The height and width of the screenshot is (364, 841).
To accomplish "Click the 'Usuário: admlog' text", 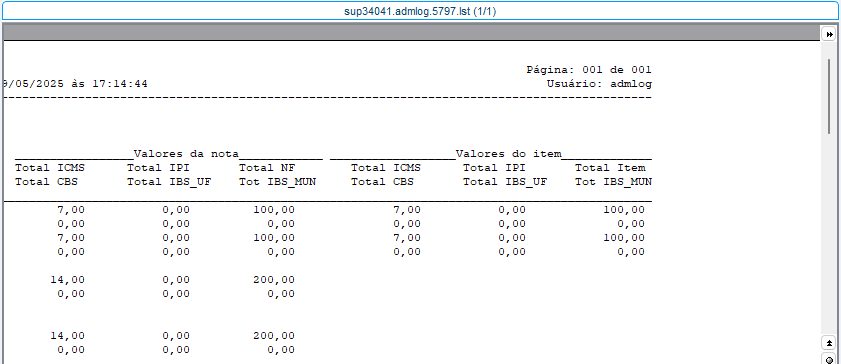I will (599, 84).
